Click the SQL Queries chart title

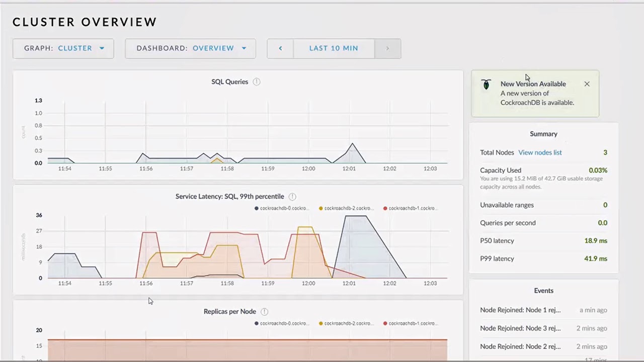[x=229, y=81]
